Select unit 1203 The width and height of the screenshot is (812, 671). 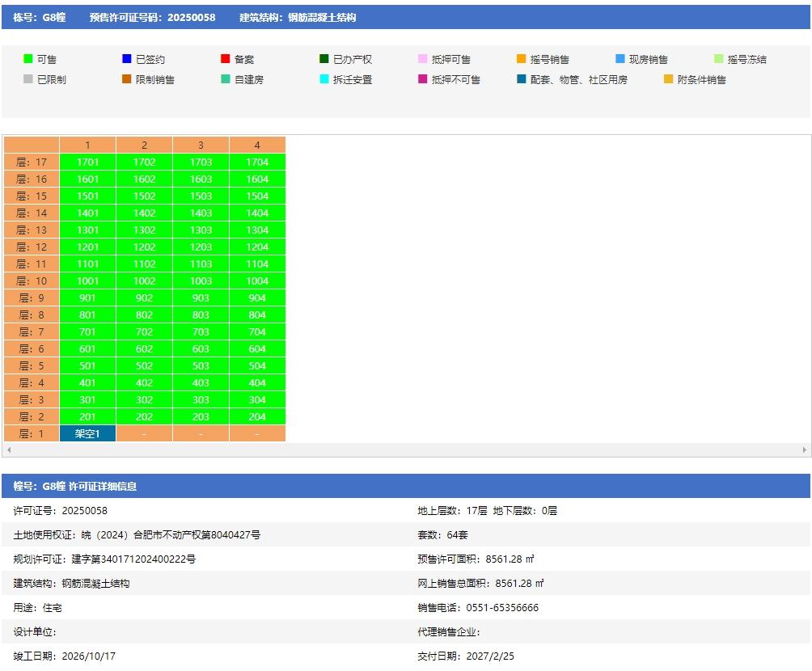201,247
